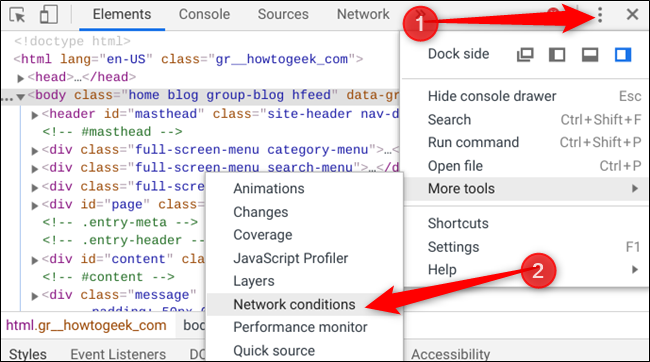Toggle the device toolbar icon
Viewport: 650px width, 362px height.
[x=48, y=15]
